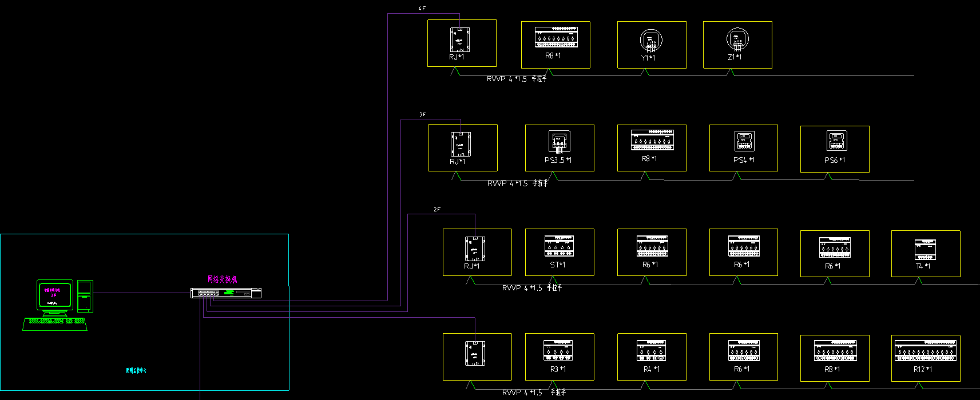Select the T4*1 module symbol
The height and width of the screenshot is (400, 980).
[x=925, y=250]
